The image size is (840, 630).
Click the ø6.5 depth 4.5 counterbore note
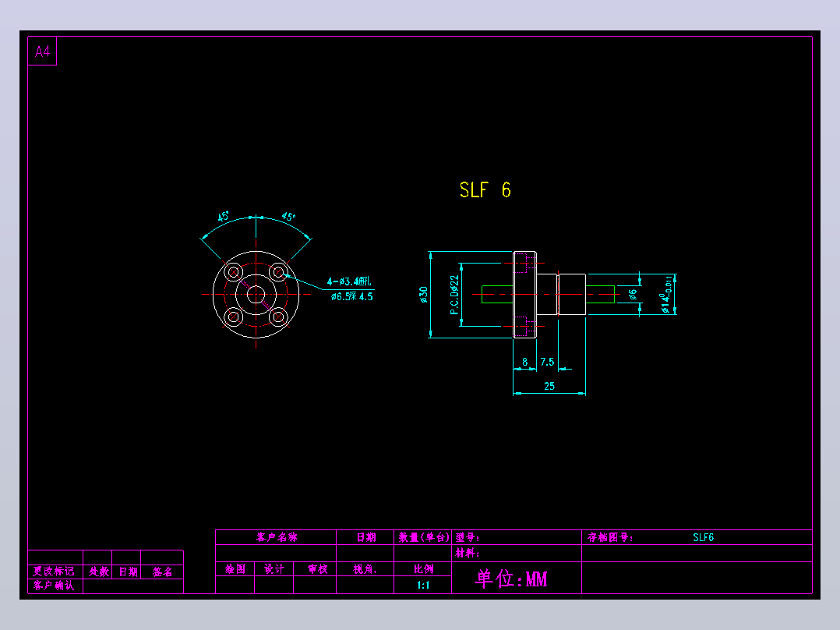pos(352,296)
